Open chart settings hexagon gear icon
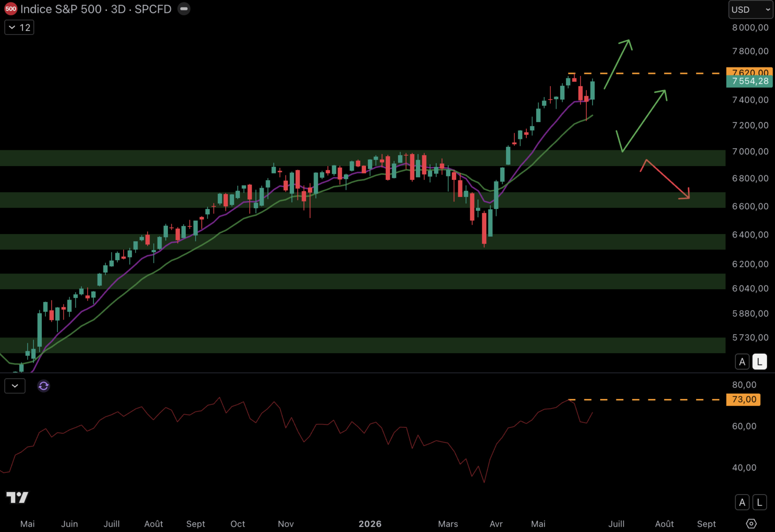This screenshot has height=532, width=775. click(751, 524)
